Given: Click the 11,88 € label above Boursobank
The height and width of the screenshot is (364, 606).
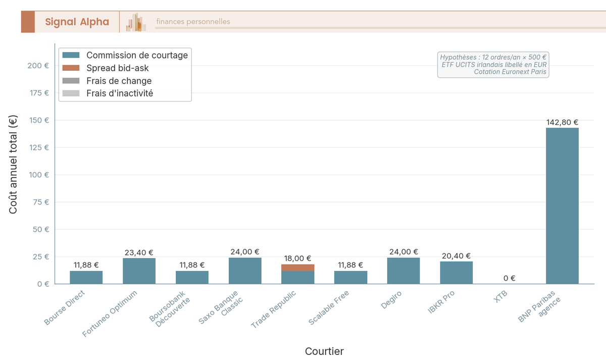Looking at the screenshot, I should tap(192, 265).
